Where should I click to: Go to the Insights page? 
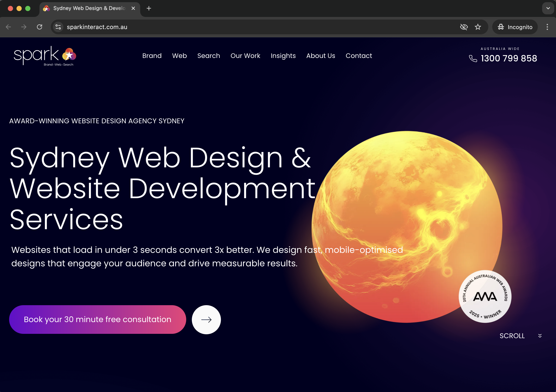click(x=283, y=56)
